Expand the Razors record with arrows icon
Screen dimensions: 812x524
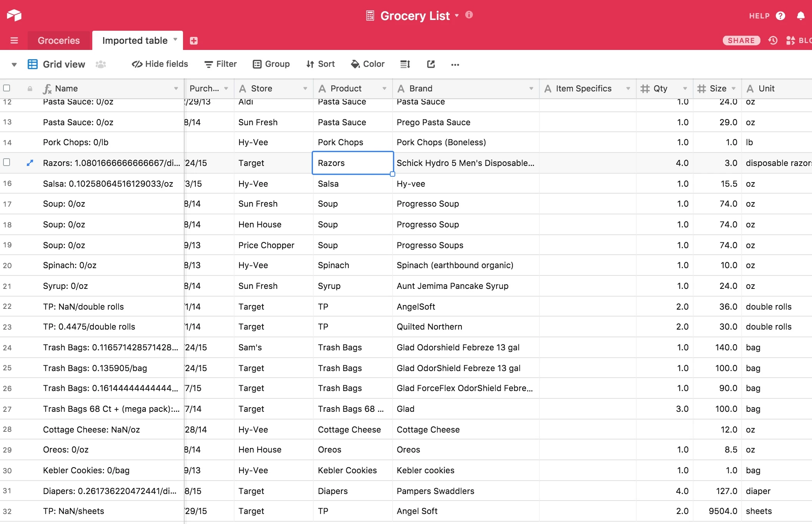point(30,163)
